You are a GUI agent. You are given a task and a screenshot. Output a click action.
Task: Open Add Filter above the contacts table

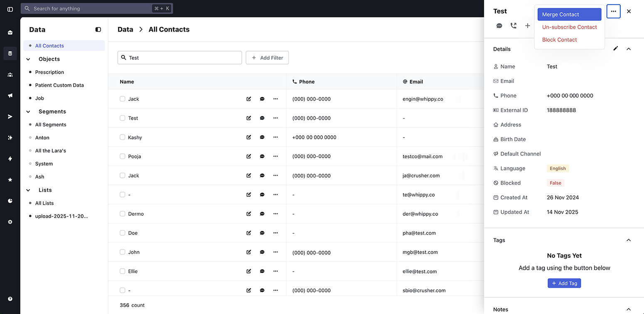pos(267,57)
